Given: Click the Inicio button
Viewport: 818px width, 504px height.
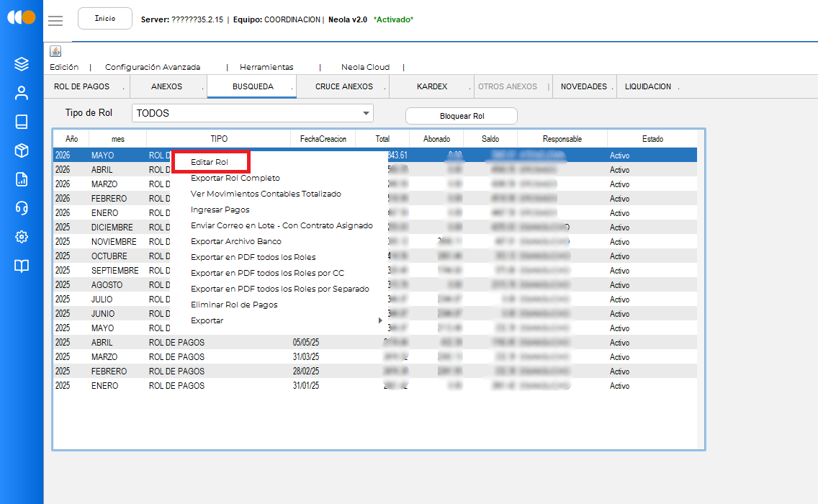Looking at the screenshot, I should (x=105, y=18).
